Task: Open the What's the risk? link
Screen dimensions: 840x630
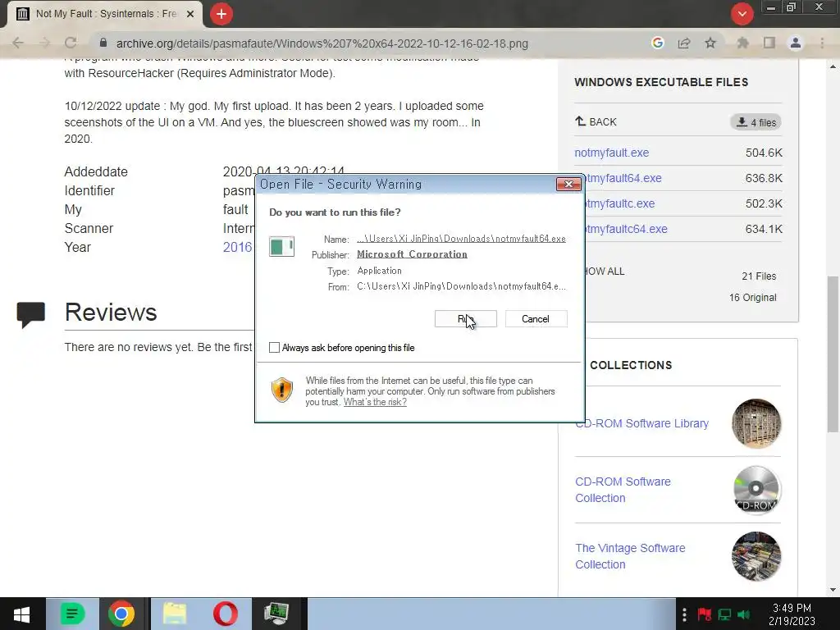Action: click(x=375, y=402)
